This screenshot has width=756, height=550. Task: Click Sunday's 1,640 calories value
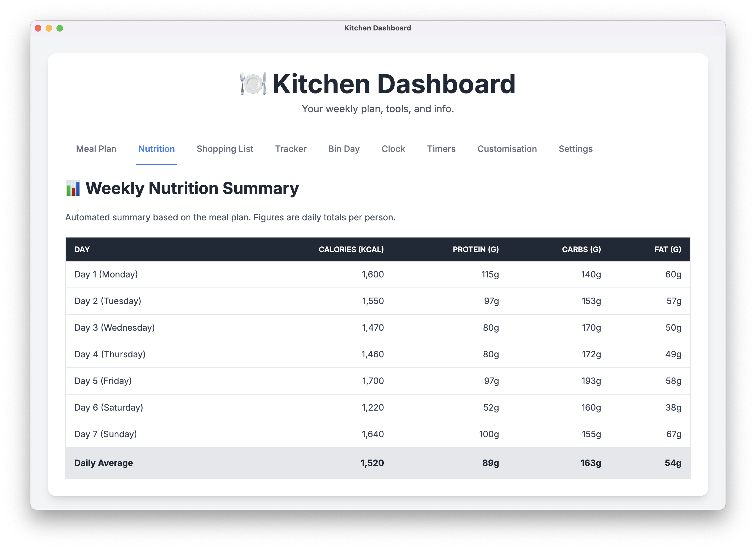pos(373,435)
